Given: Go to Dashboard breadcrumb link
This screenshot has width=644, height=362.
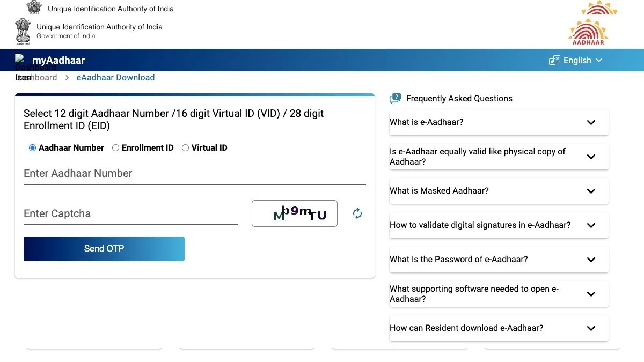Looking at the screenshot, I should coord(36,78).
